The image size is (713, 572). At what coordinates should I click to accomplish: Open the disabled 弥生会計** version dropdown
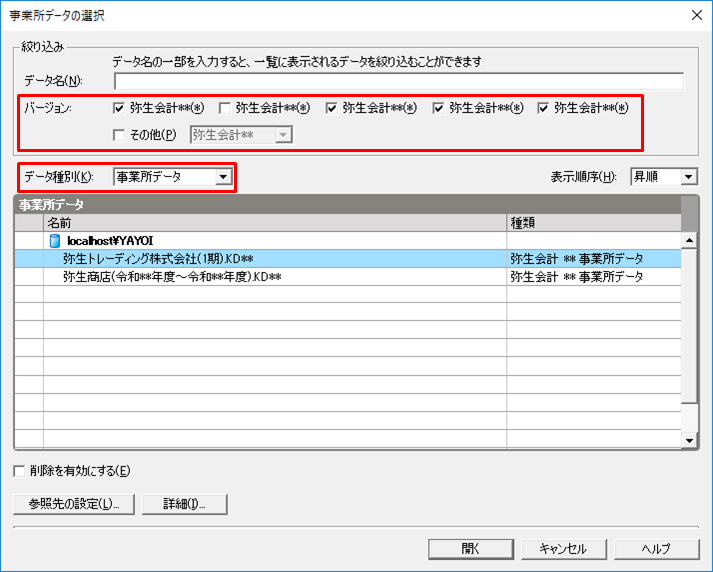(x=241, y=135)
